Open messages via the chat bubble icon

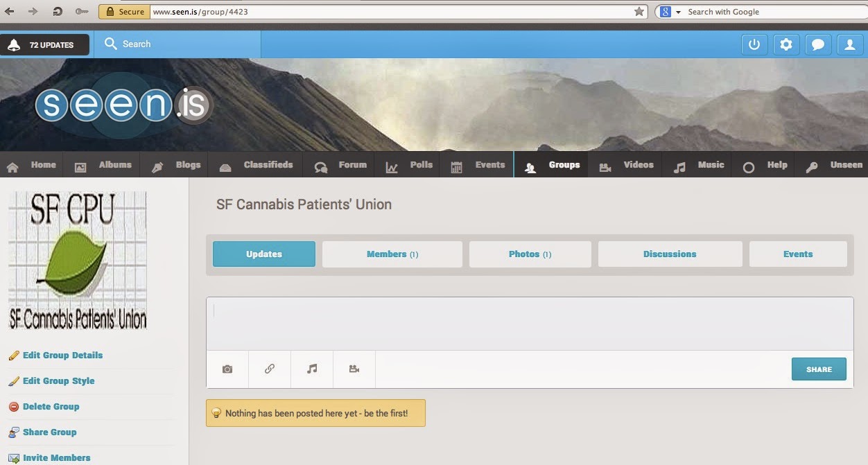point(818,44)
